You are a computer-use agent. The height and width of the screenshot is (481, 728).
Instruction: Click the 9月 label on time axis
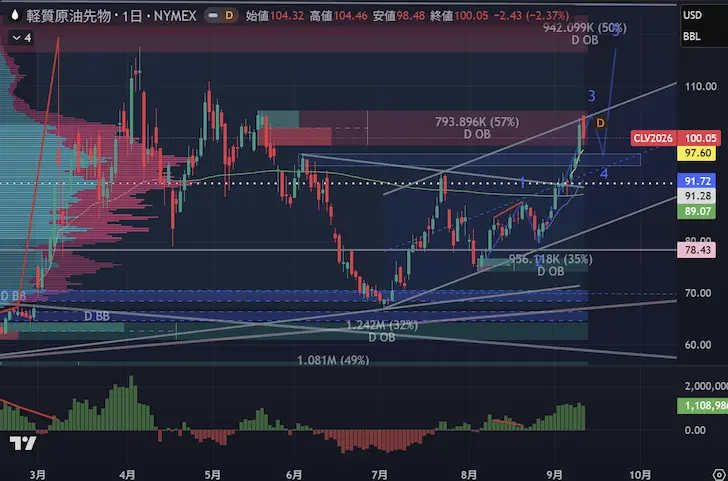point(555,474)
